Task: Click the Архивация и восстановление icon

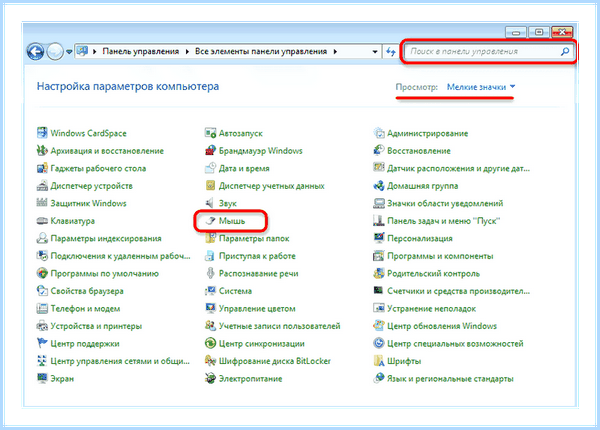Action: click(42, 150)
